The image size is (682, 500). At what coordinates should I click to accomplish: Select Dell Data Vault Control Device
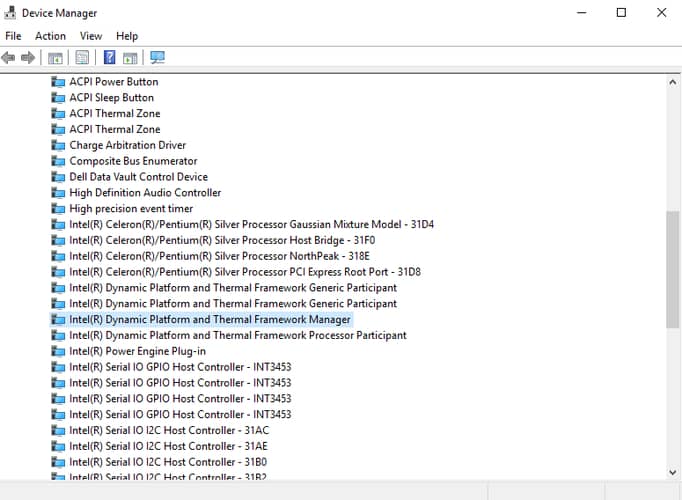tap(139, 177)
